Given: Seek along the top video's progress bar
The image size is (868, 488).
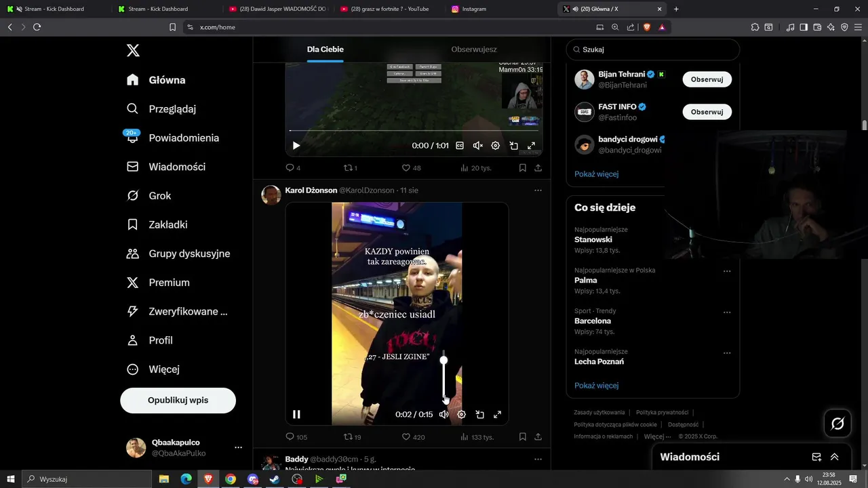Looking at the screenshot, I should 414,130.
